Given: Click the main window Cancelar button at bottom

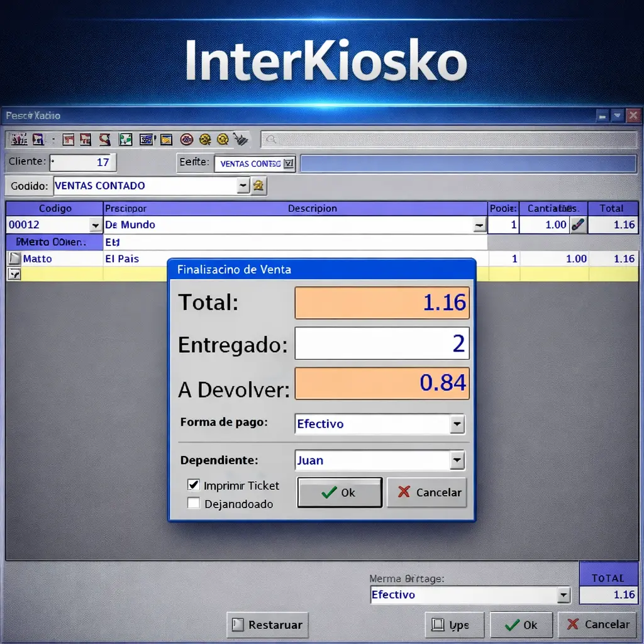Looking at the screenshot, I should 597,625.
